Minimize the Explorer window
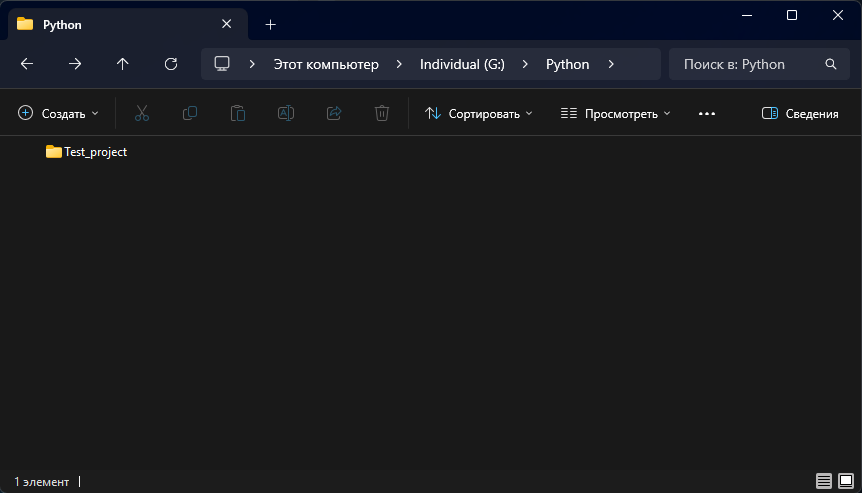This screenshot has width=862, height=493. 747,15
